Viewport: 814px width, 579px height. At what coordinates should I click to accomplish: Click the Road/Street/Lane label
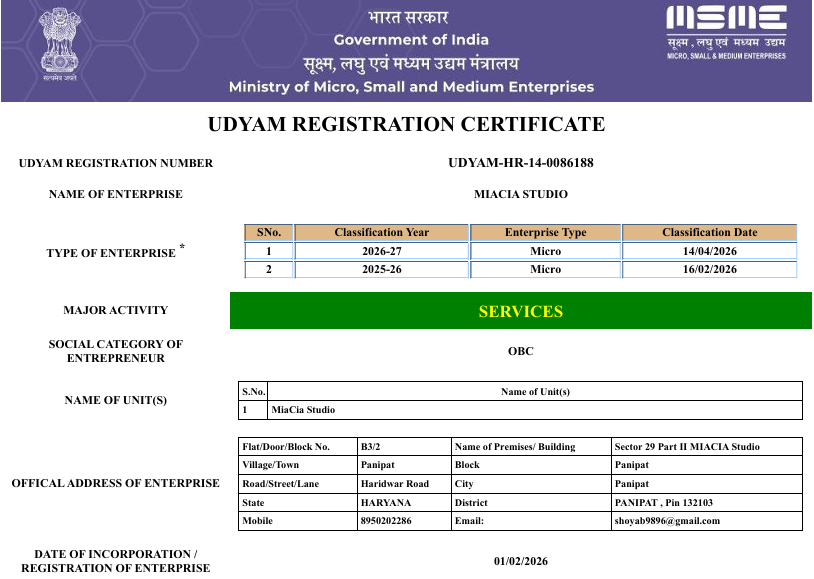[280, 483]
